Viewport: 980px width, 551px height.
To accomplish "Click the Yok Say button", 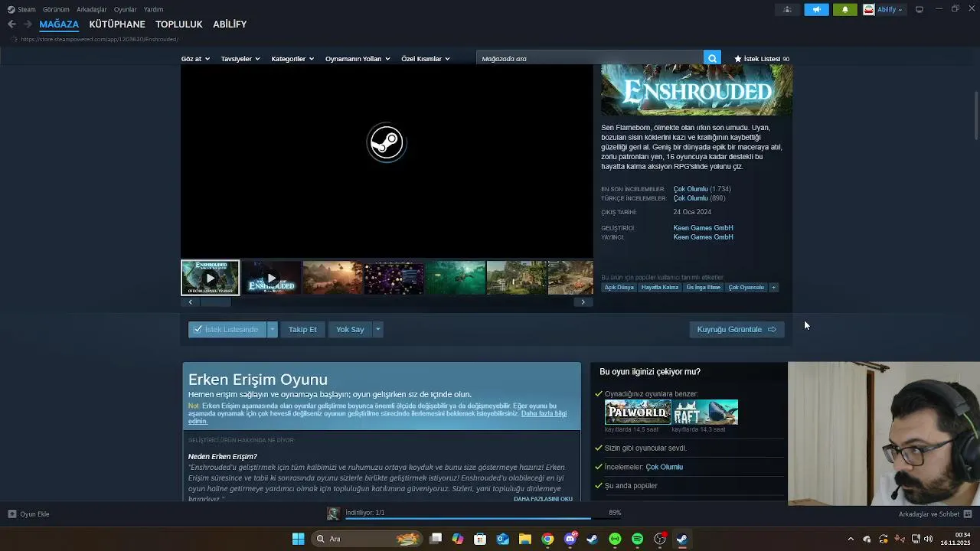I will [350, 329].
